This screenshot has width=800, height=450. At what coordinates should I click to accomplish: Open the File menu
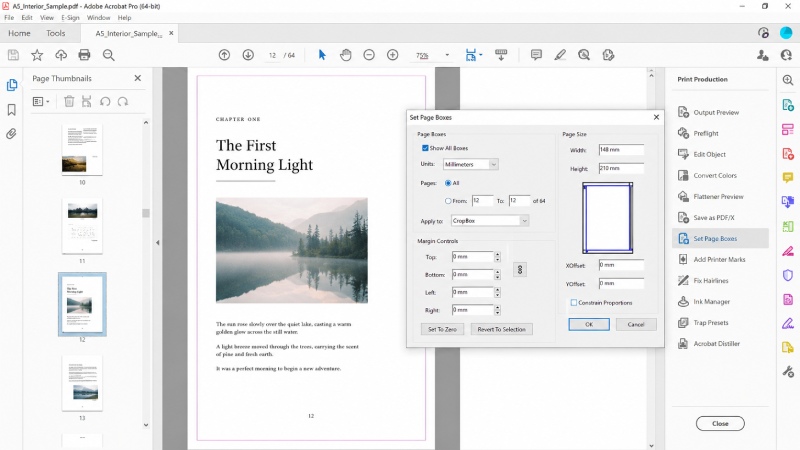click(x=9, y=17)
